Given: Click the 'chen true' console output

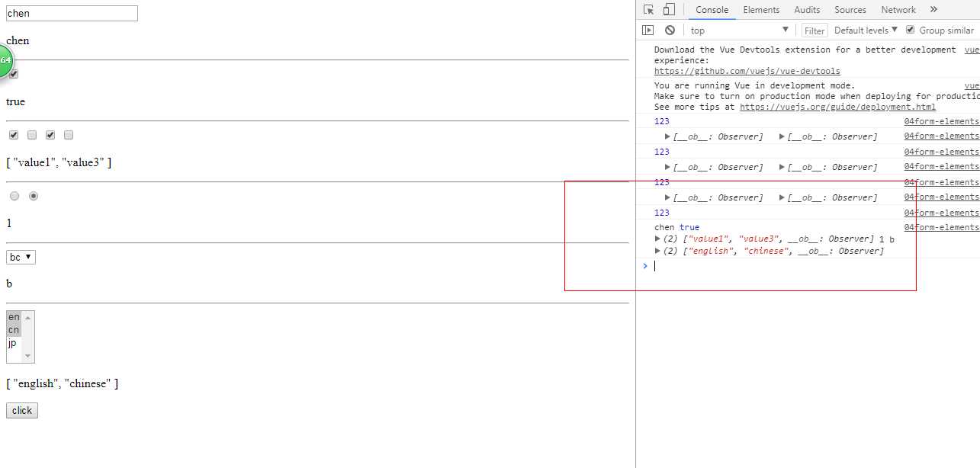Looking at the screenshot, I should pyautogui.click(x=676, y=227).
